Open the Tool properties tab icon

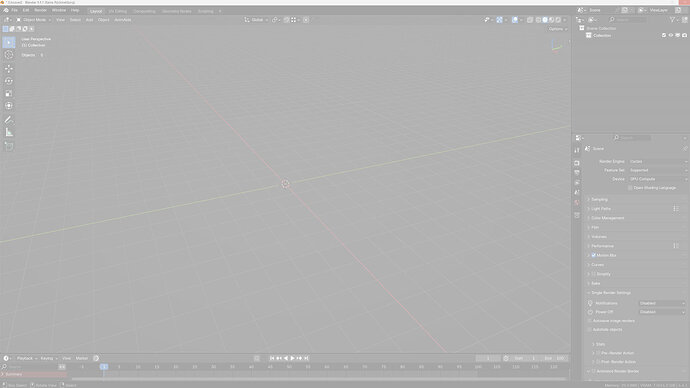[x=577, y=150]
